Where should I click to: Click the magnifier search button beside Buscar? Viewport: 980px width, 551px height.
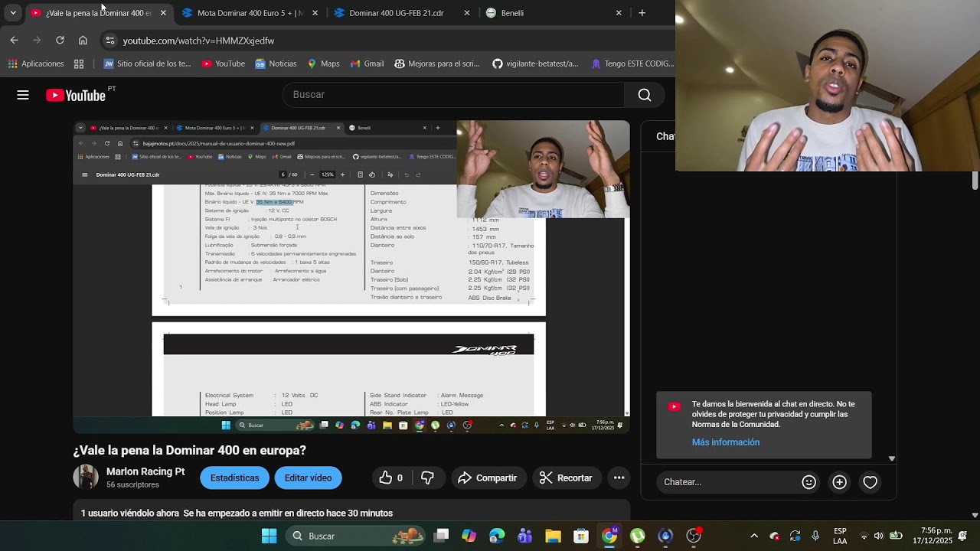pyautogui.click(x=645, y=95)
